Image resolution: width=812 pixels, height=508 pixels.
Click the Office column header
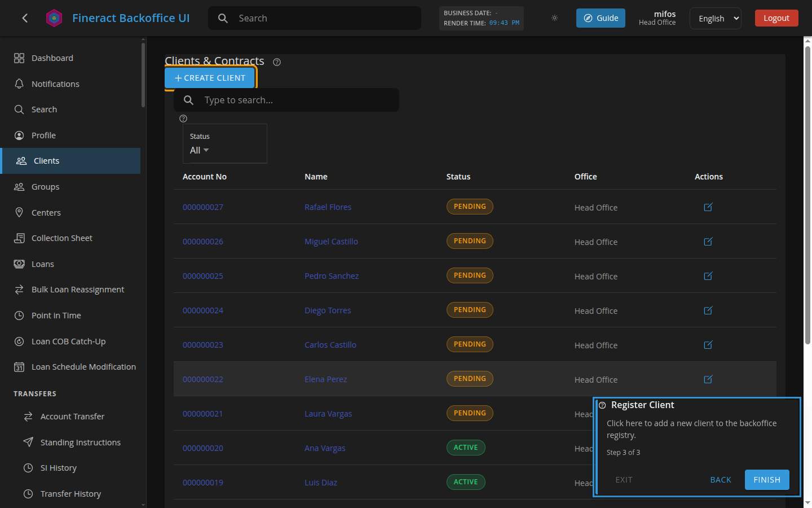pyautogui.click(x=586, y=177)
